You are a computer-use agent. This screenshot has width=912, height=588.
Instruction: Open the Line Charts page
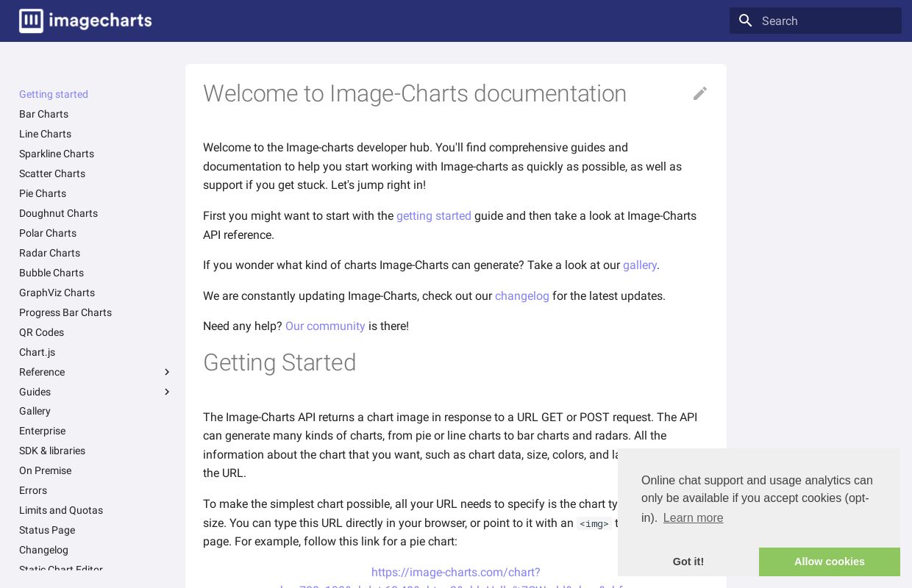(x=45, y=134)
